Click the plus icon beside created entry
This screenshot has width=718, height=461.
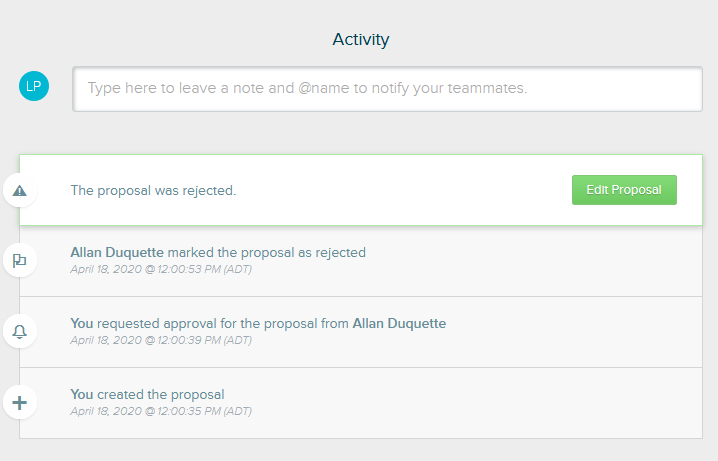point(20,403)
